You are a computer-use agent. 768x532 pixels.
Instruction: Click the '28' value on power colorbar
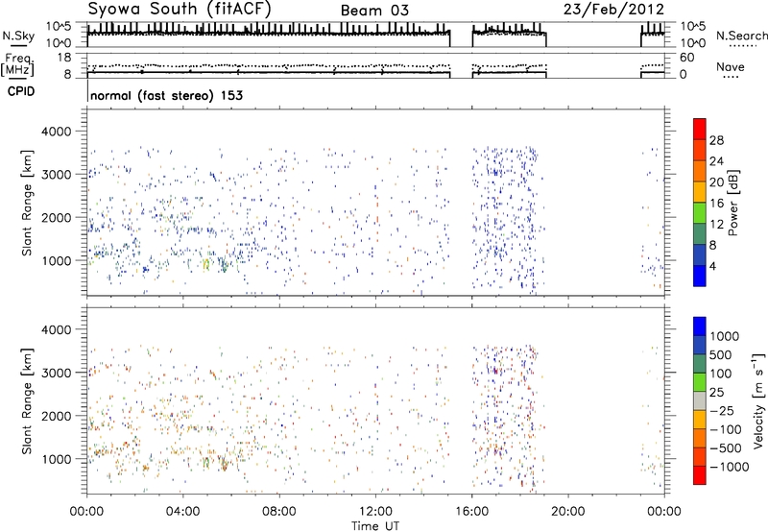[716, 140]
